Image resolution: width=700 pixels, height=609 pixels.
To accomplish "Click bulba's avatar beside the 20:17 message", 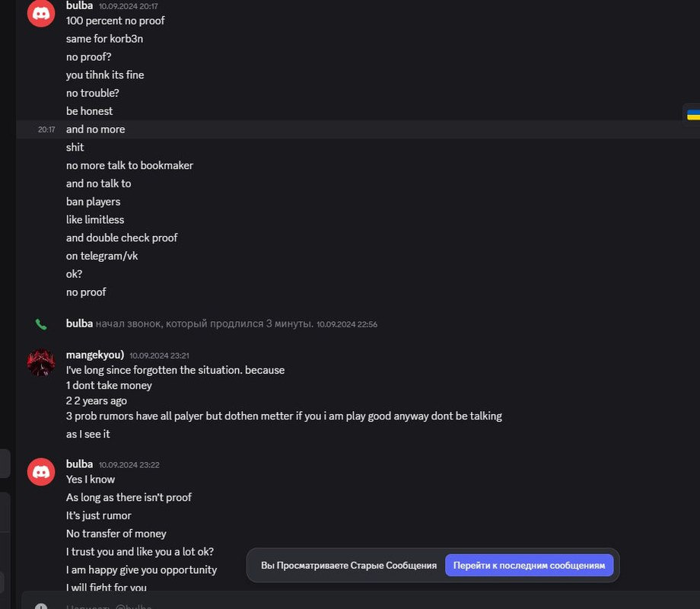I will pos(41,13).
